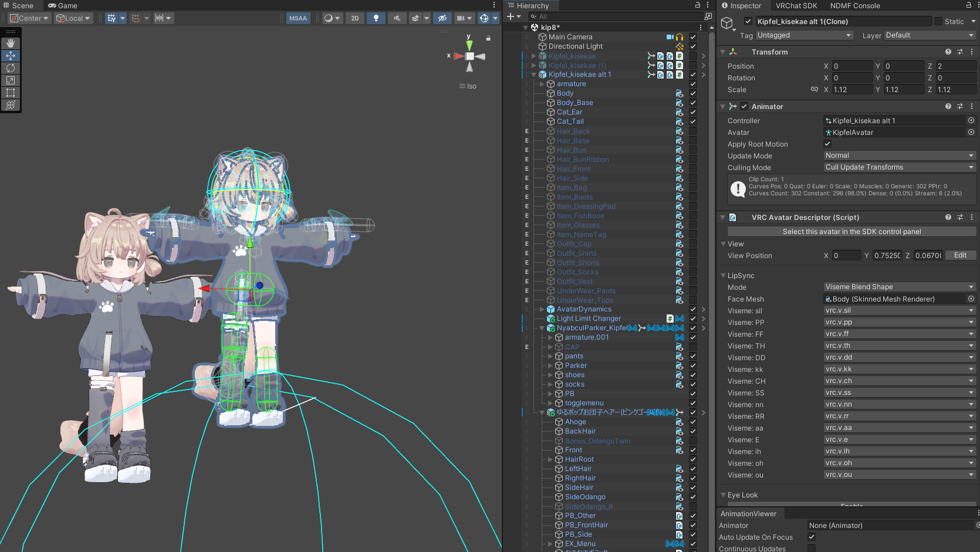The height and width of the screenshot is (552, 980).
Task: Open the Tag dropdown
Action: click(x=805, y=35)
